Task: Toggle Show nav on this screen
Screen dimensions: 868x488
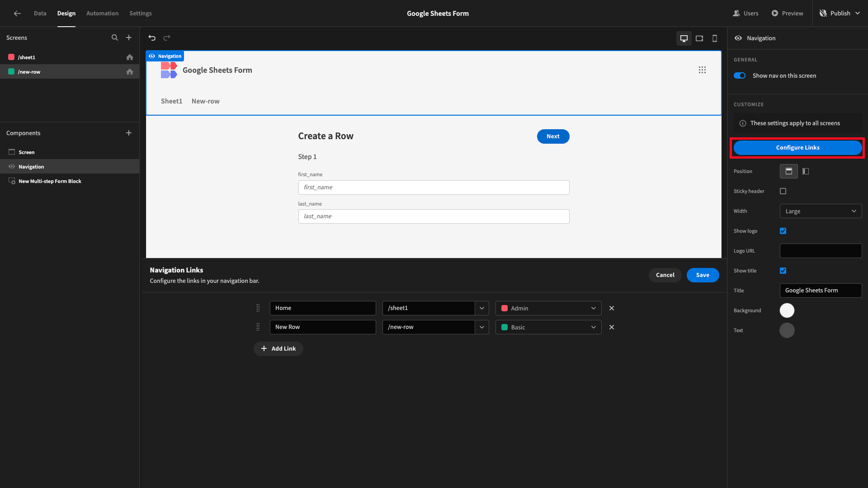Action: click(x=740, y=75)
